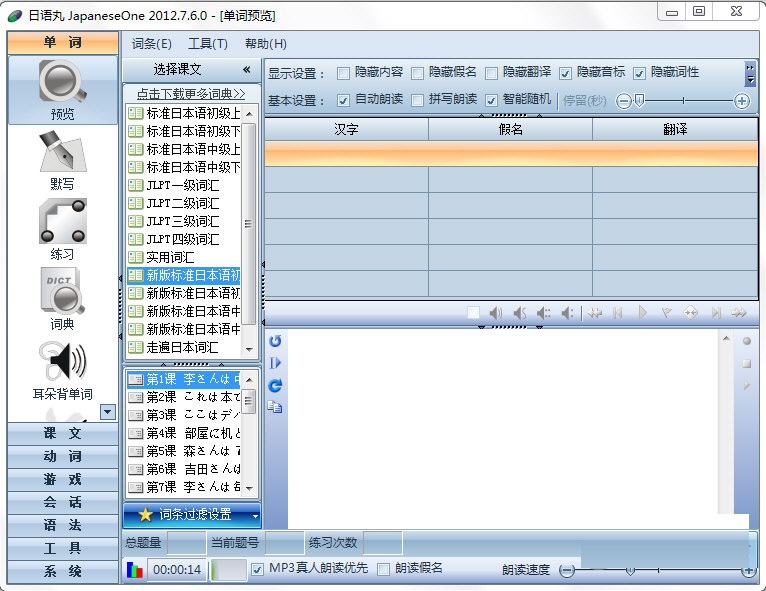Open the 帮助(H) menu
The image size is (766, 591).
(265, 44)
